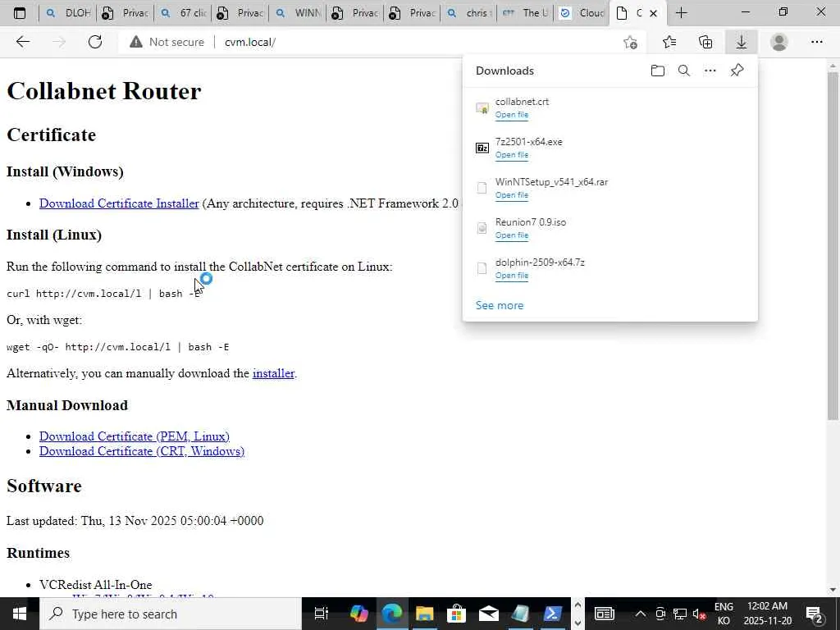This screenshot has height=630, width=840.
Task: Click the network tray icon
Action: (x=680, y=614)
